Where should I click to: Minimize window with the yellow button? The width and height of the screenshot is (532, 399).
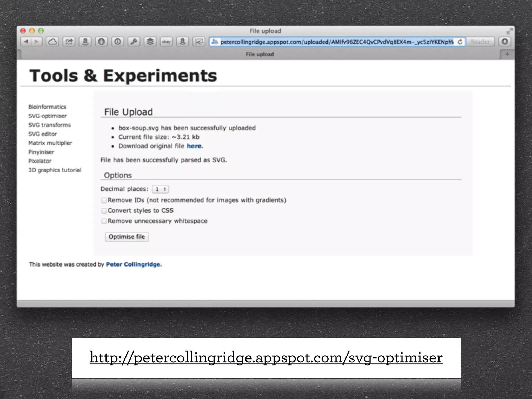[x=32, y=31]
